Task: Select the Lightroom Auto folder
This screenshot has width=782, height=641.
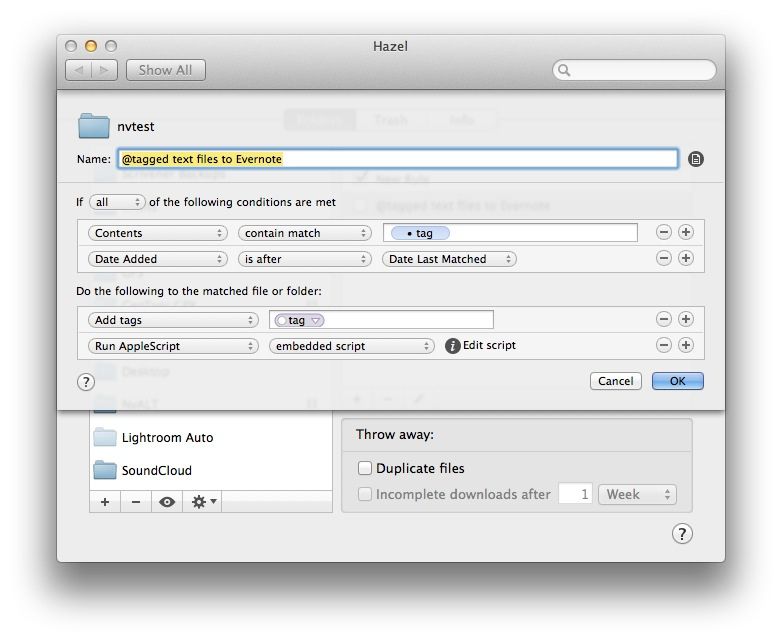Action: pos(166,437)
